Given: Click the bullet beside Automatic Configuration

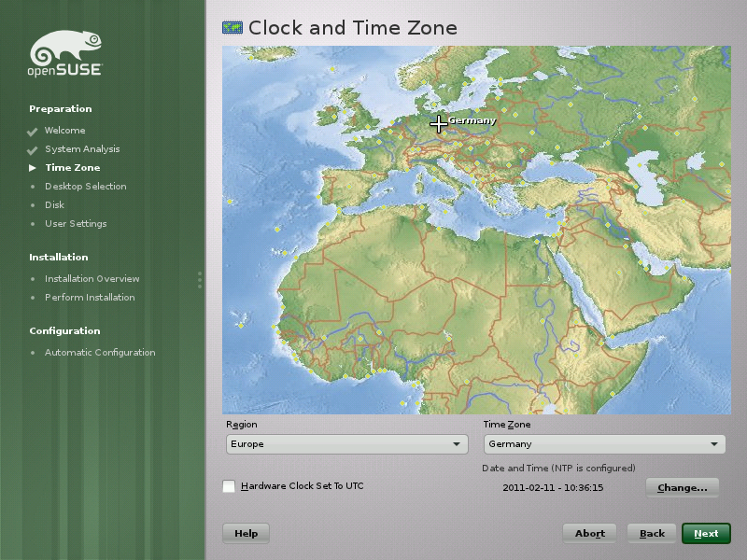Looking at the screenshot, I should pos(33,353).
